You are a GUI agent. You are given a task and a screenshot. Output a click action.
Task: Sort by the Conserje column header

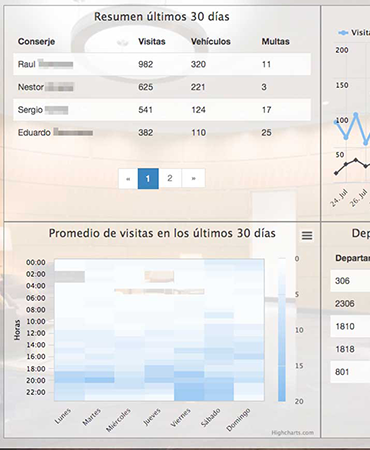(x=36, y=41)
